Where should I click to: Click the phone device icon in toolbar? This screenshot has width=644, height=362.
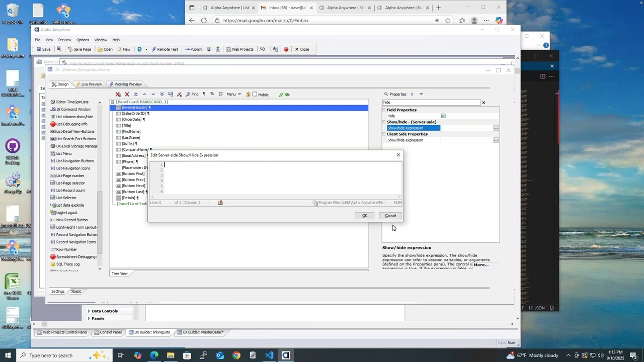coord(209,49)
